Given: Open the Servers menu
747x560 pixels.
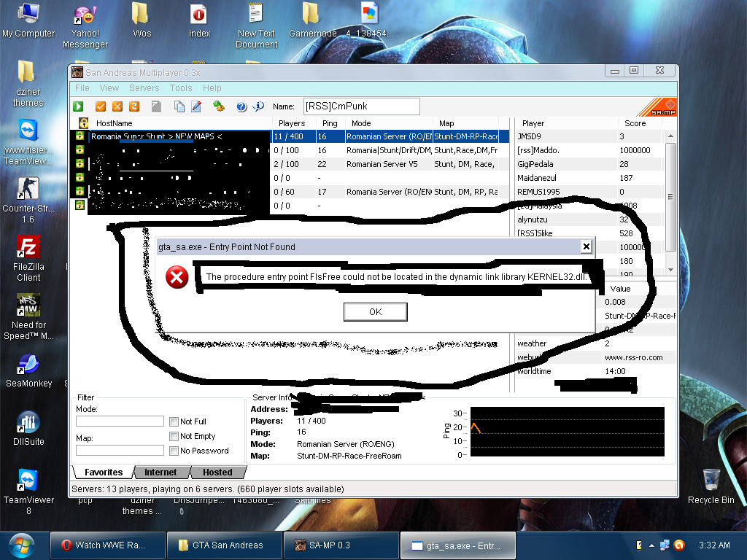Looking at the screenshot, I should coord(144,88).
